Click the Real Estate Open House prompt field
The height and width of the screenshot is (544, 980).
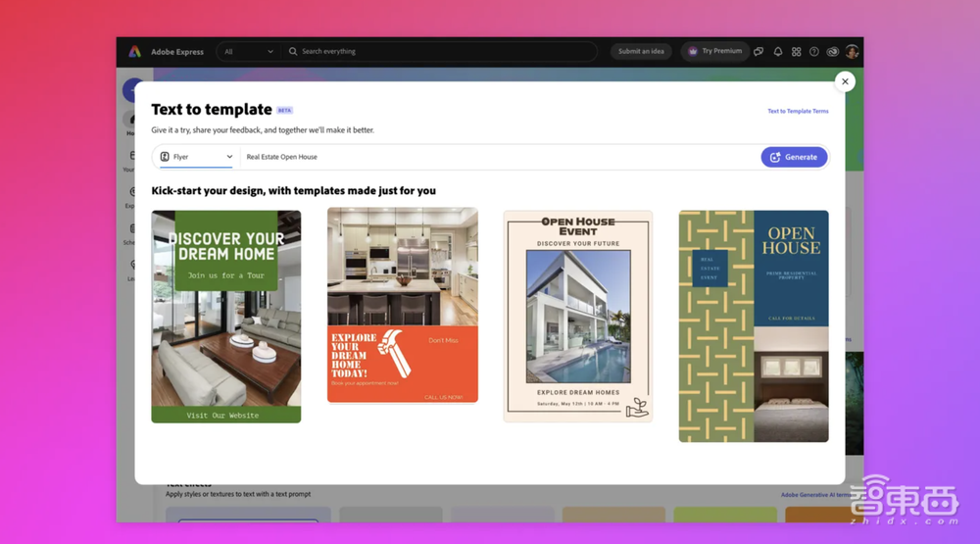click(490, 157)
